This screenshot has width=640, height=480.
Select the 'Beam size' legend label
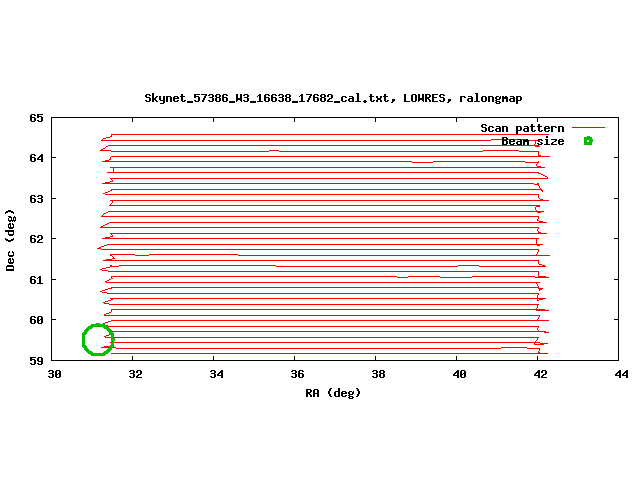tap(533, 141)
